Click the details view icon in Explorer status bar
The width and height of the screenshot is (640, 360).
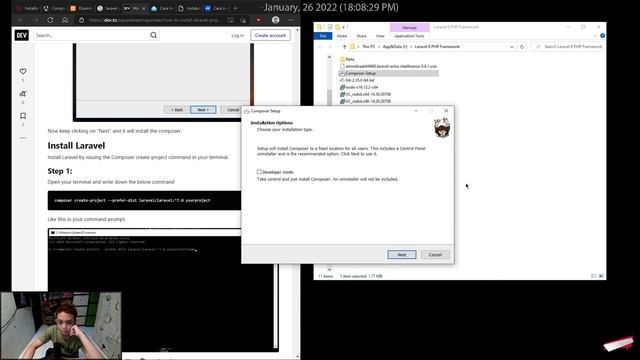pos(594,276)
